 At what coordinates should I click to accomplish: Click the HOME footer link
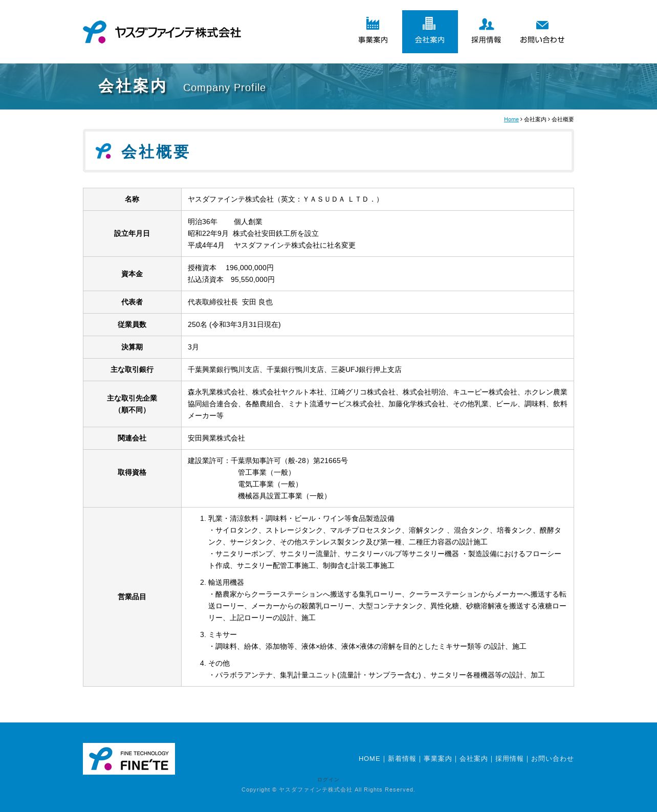[369, 759]
